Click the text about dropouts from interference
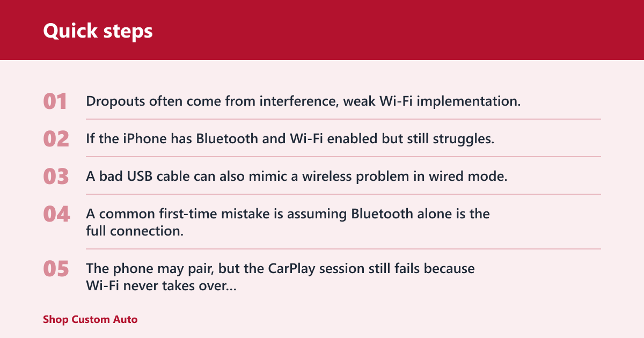Viewport: 644px width, 338px height. (x=303, y=101)
